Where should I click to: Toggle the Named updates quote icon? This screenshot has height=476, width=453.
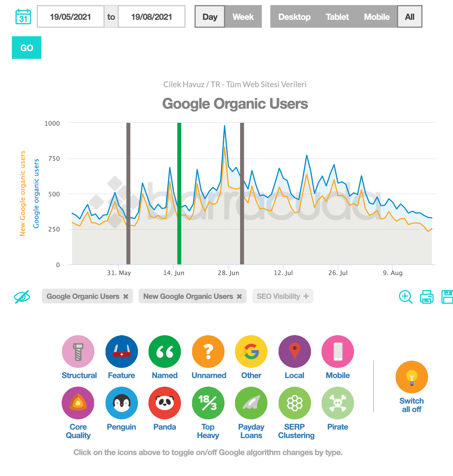(165, 351)
